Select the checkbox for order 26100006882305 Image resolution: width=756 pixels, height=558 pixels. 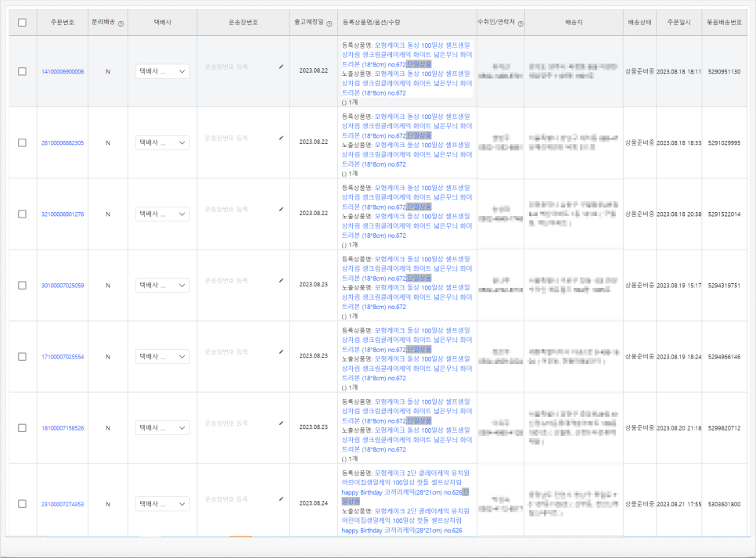point(22,142)
